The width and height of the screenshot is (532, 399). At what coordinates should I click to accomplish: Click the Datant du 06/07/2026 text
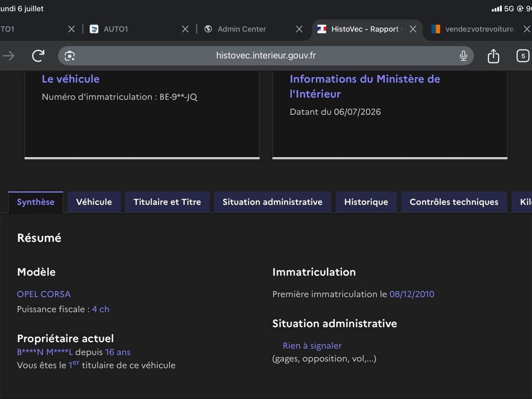click(335, 112)
